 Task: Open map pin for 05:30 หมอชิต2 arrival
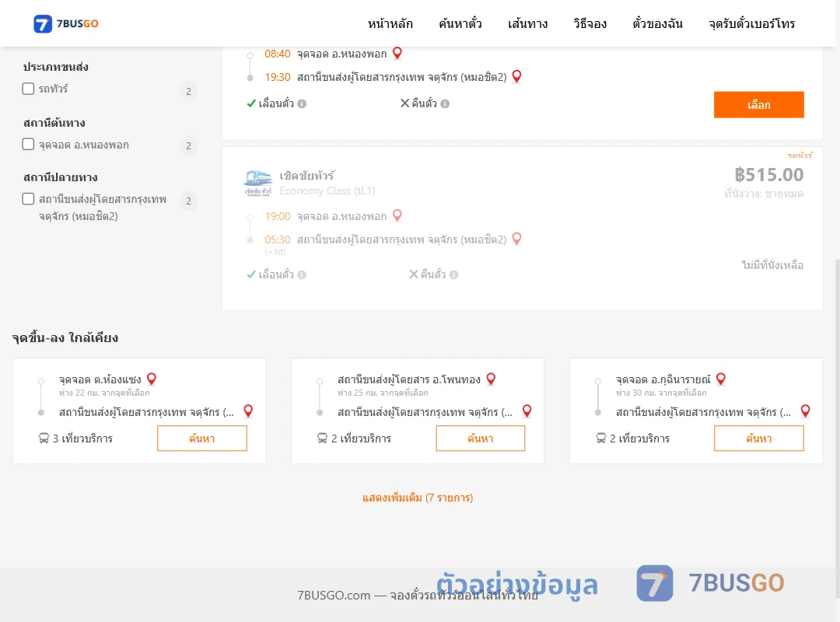coord(516,239)
